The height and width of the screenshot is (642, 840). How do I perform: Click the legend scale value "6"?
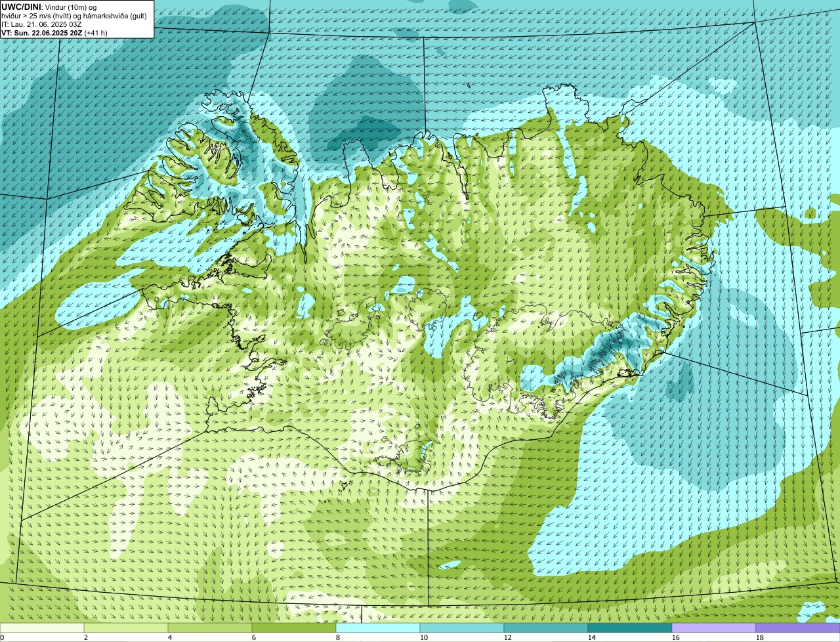tap(254, 637)
